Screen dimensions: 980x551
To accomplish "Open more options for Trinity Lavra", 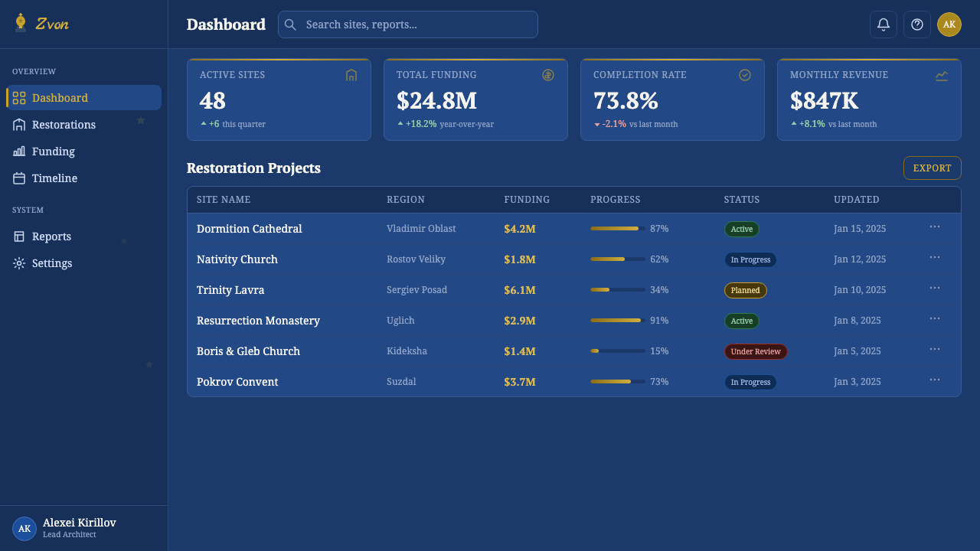I will (935, 289).
